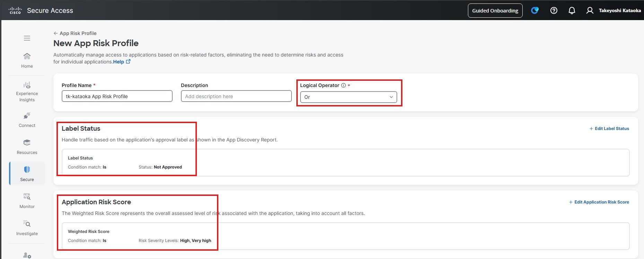644x259 pixels.
Task: Expand the Logical Operator dropdown
Action: 349,97
